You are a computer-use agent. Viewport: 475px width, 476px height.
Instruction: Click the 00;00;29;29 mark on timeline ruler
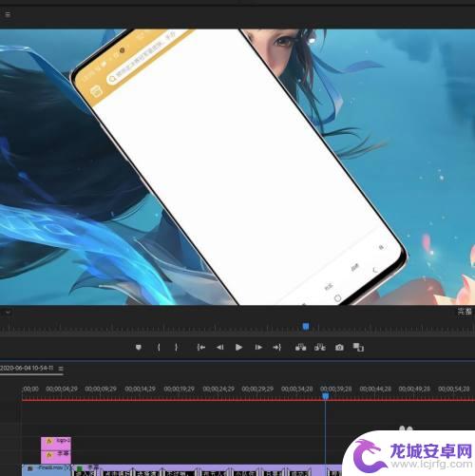tap(257, 389)
